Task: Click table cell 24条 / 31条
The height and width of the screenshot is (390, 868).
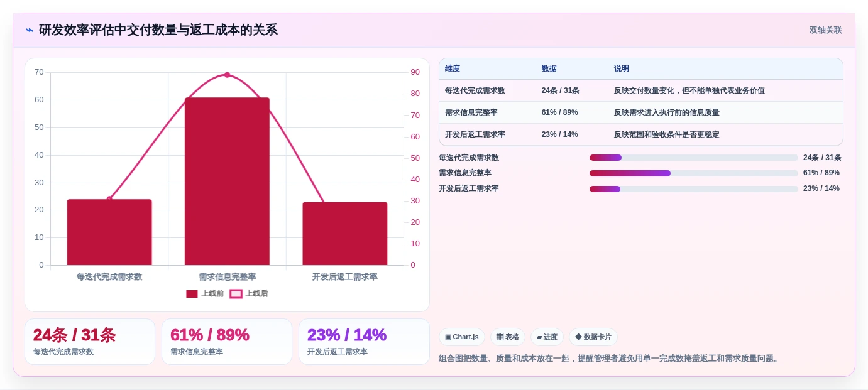Action: (561, 90)
